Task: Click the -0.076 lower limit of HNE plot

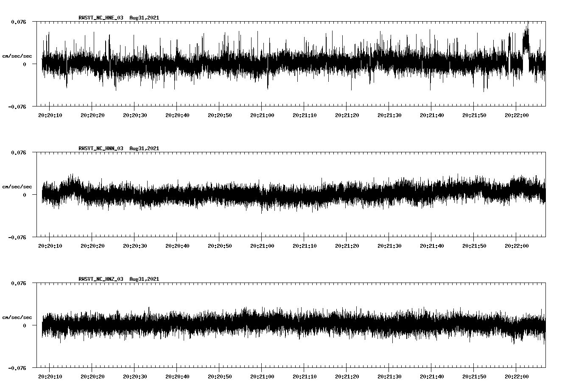Action: point(17,106)
